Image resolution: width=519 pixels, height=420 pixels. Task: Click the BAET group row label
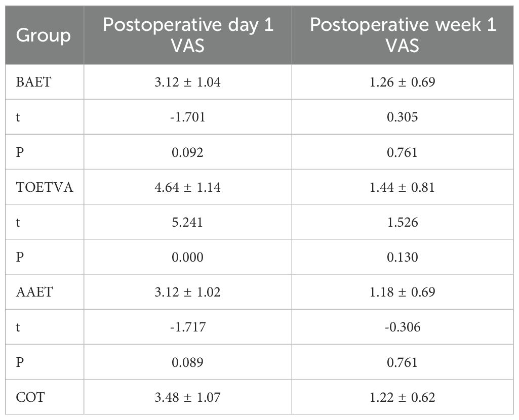point(34,82)
